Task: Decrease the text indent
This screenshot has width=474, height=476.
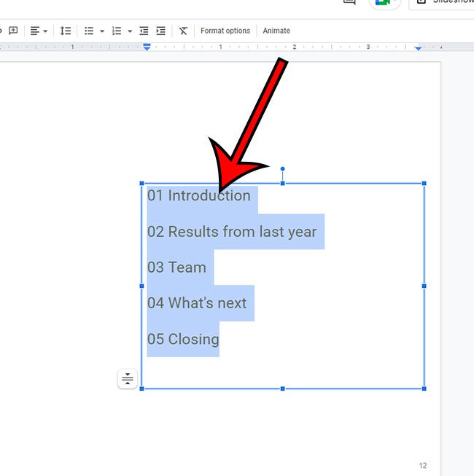Action: (144, 31)
